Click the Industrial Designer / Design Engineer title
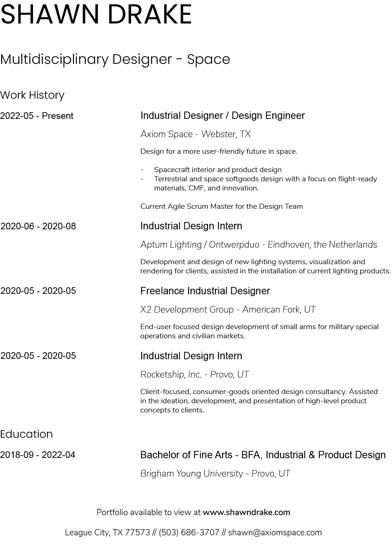 point(223,116)
